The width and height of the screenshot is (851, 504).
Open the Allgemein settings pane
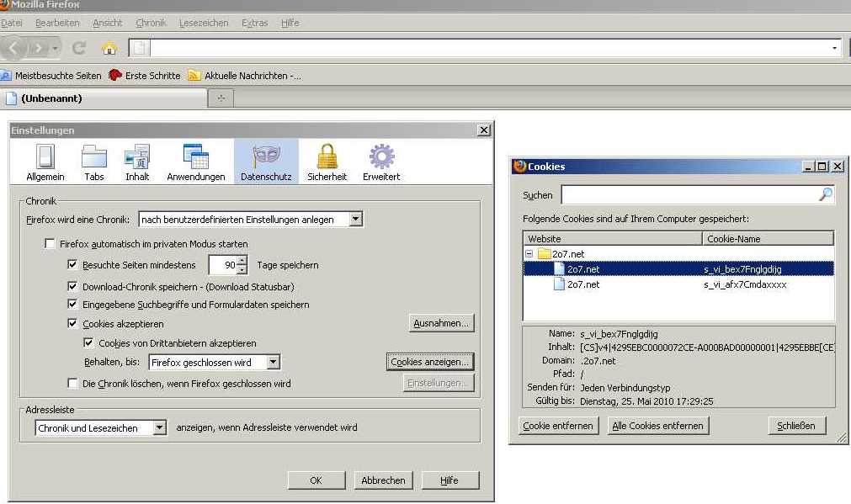tap(45, 162)
